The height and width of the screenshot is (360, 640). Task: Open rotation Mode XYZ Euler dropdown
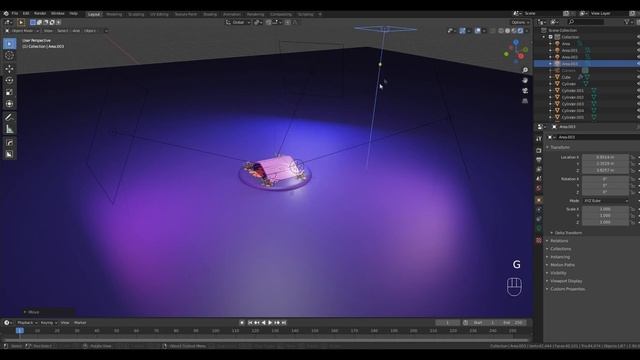click(606, 200)
